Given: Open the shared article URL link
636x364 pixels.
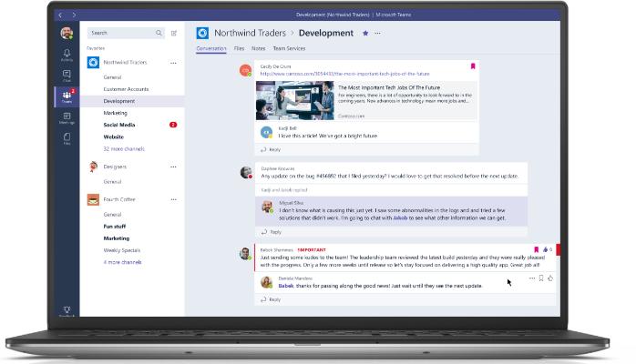Looking at the screenshot, I should [x=344, y=74].
